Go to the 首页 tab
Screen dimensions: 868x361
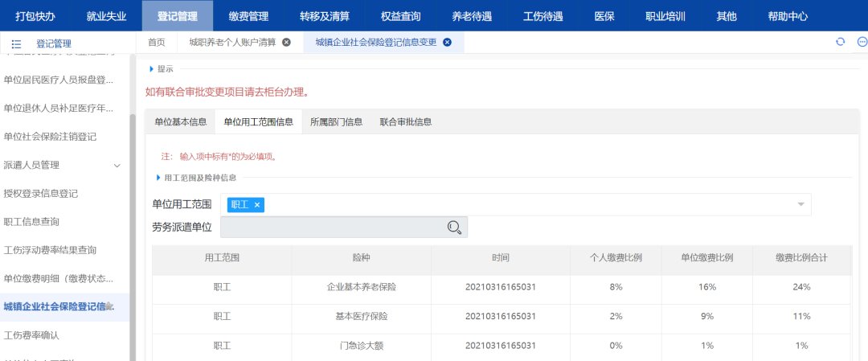click(157, 43)
